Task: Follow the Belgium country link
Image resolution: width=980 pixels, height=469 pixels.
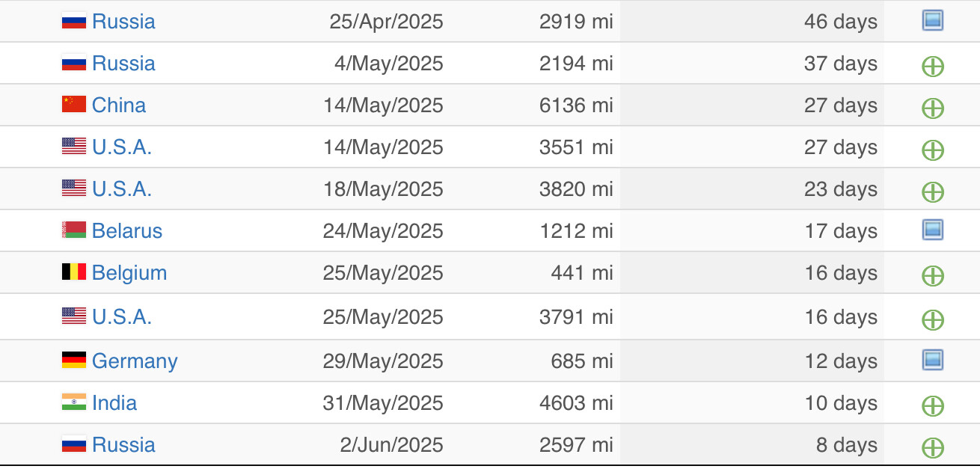Action: click(x=129, y=272)
